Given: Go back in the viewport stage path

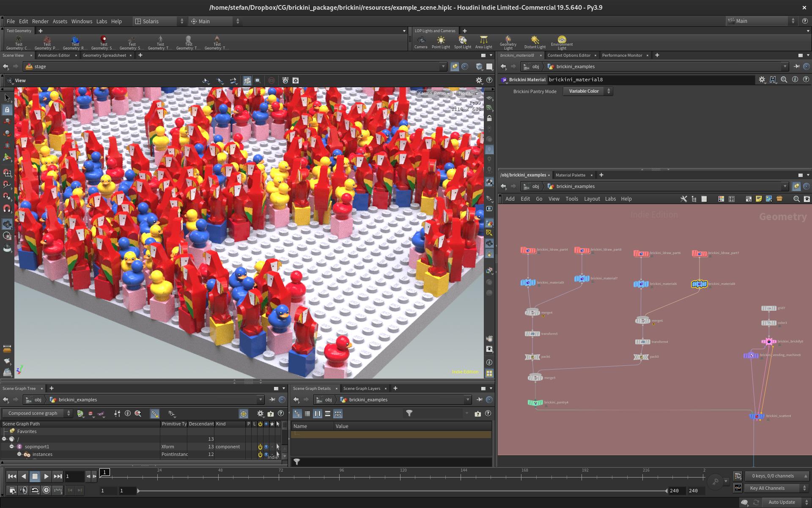Looking at the screenshot, I should tap(5, 66).
